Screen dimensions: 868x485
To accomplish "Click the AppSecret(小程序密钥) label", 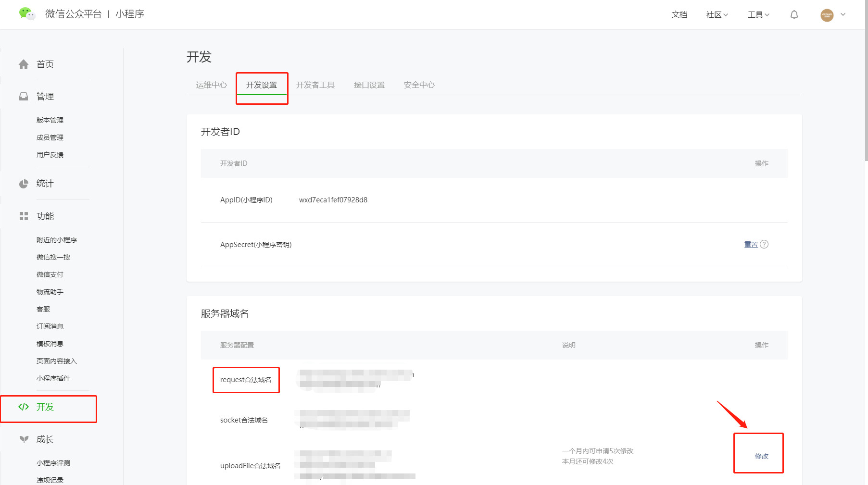I will [x=256, y=245].
